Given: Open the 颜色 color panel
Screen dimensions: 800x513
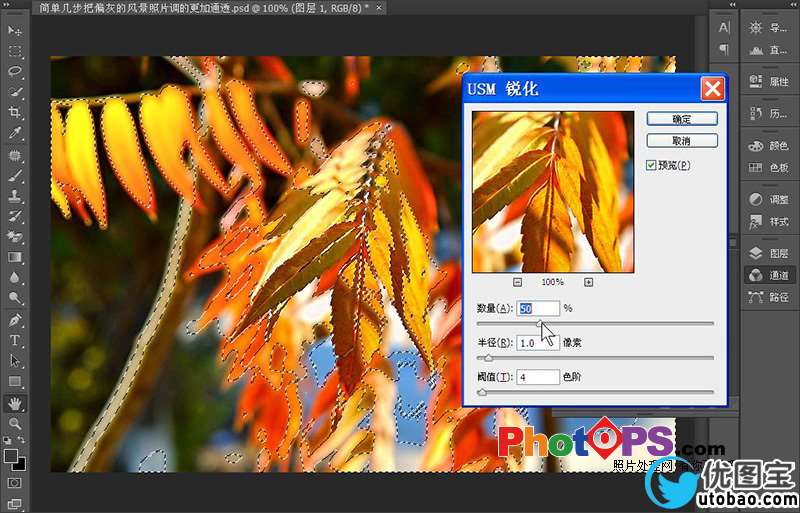Looking at the screenshot, I should 768,146.
